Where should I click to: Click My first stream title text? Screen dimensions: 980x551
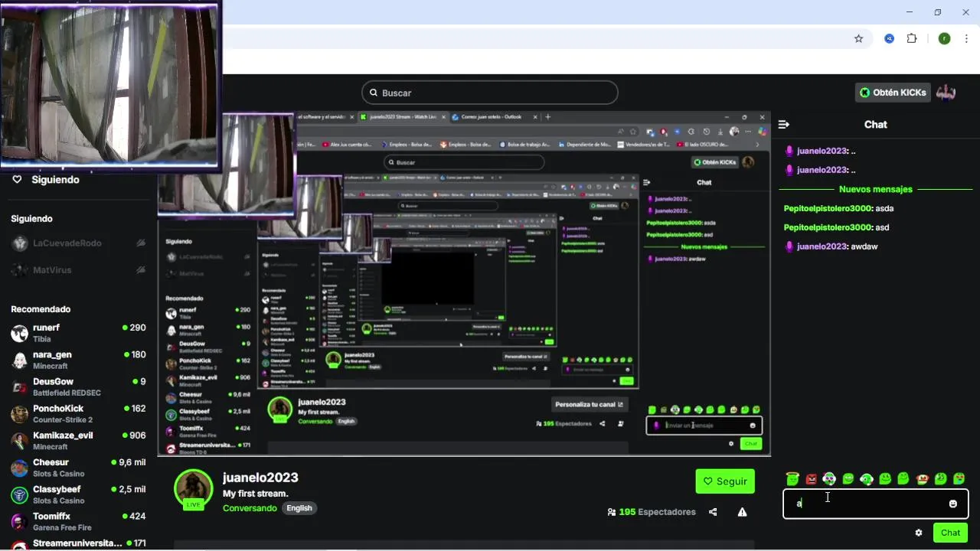[x=256, y=494]
